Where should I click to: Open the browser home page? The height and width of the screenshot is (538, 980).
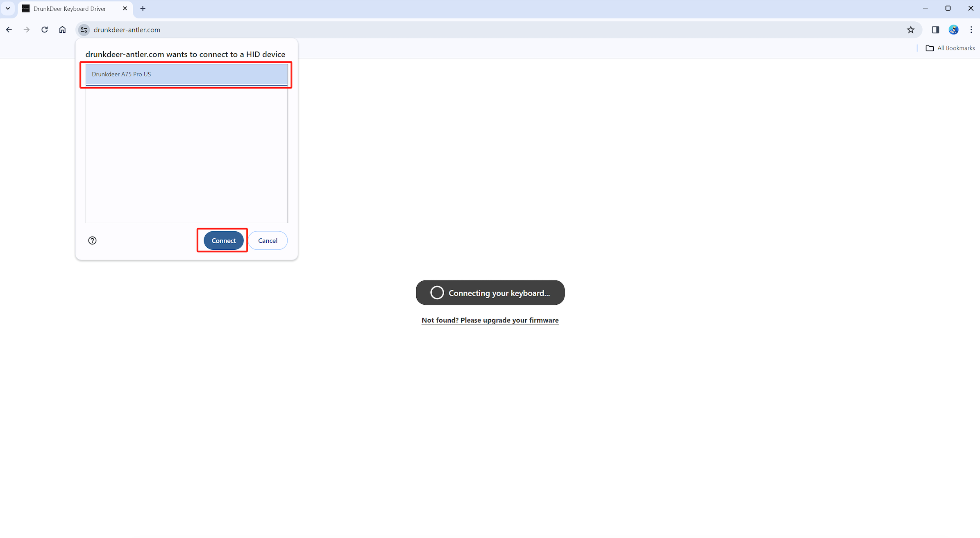(x=62, y=29)
